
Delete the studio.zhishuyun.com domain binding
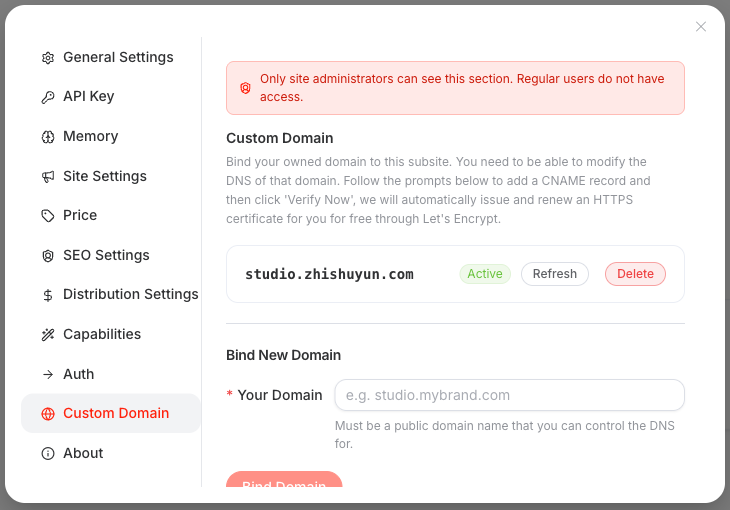click(x=635, y=274)
